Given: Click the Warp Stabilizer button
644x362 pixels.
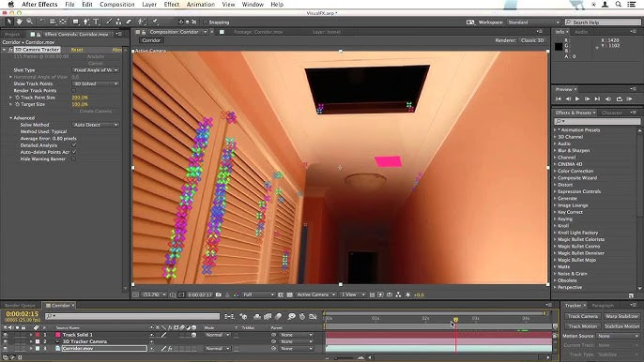Looking at the screenshot, I should tap(621, 316).
